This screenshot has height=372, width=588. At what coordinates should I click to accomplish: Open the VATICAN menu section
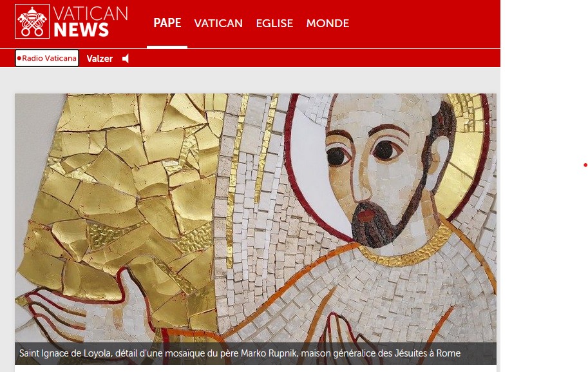(218, 23)
